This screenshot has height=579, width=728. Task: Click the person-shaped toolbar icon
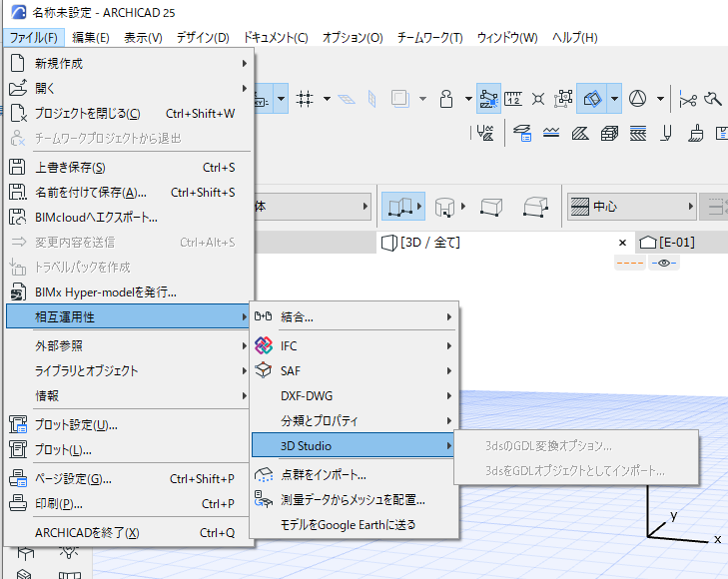446,99
